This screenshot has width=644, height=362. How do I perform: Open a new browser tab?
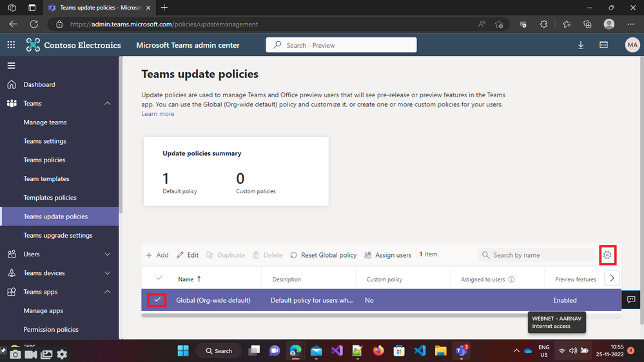[x=164, y=8]
